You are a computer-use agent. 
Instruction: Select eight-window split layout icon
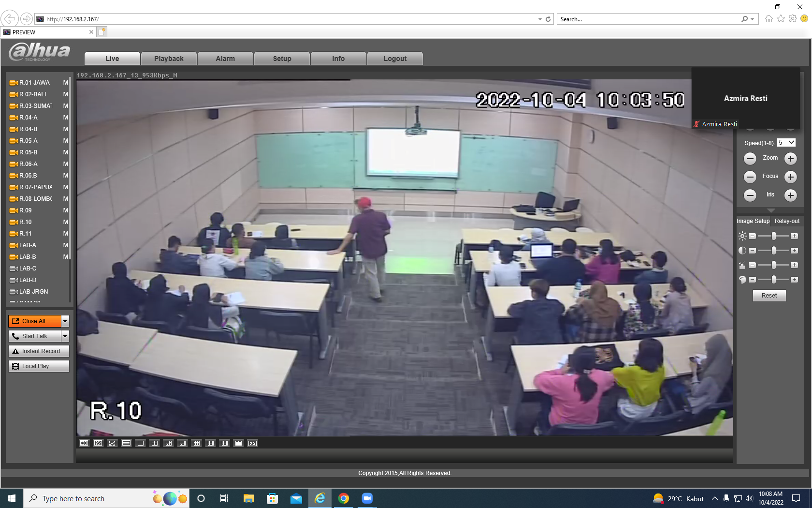(x=182, y=443)
